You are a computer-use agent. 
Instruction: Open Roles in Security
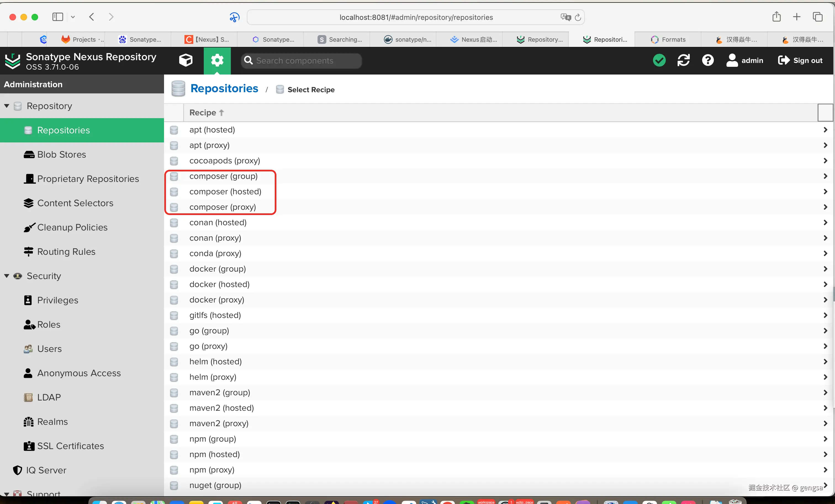click(x=82, y=325)
